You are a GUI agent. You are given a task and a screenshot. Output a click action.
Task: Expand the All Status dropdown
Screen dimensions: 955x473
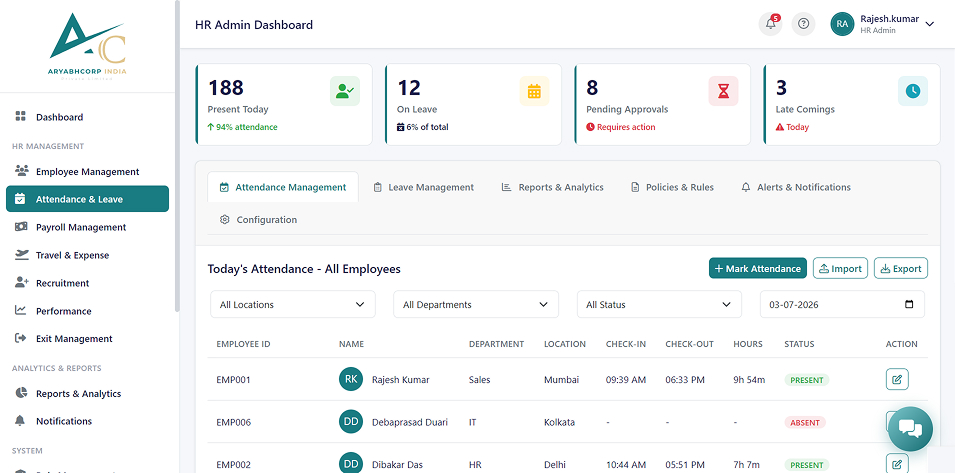pos(659,304)
